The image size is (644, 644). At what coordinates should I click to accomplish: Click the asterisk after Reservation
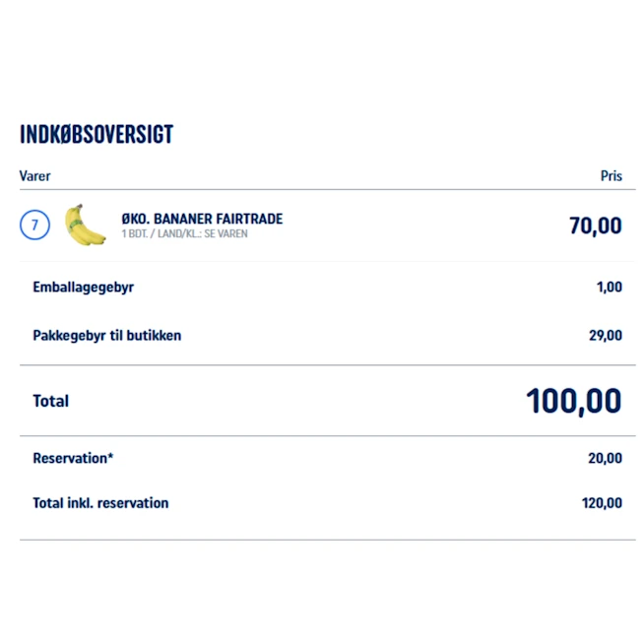click(110, 457)
